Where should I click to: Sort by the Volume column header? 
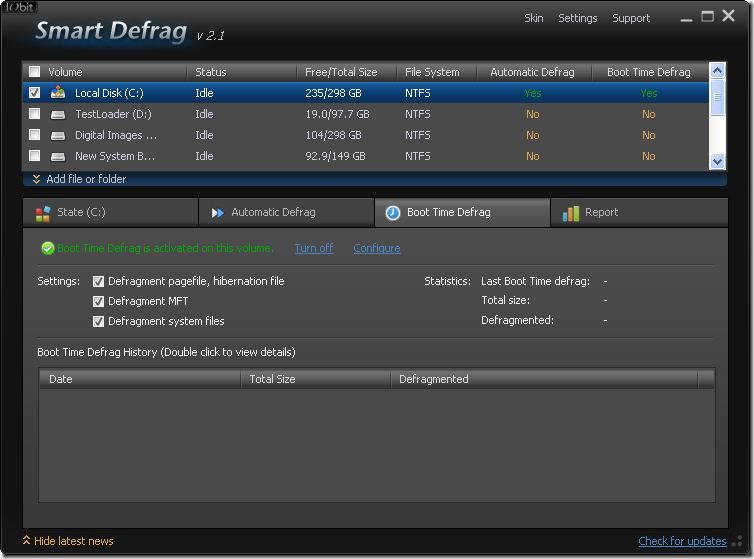click(105, 72)
